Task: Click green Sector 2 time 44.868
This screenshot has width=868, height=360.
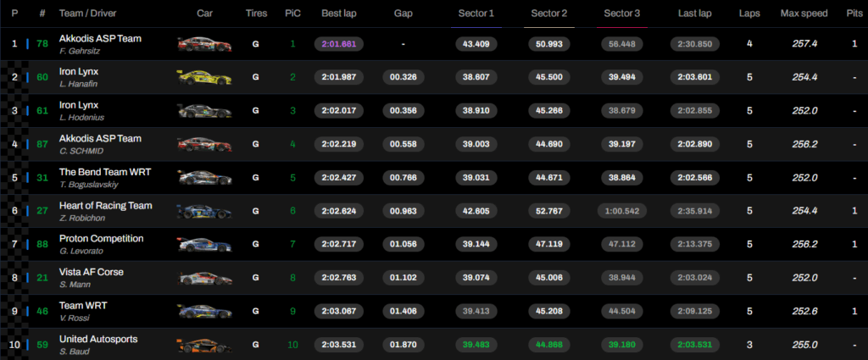Action: 549,345
